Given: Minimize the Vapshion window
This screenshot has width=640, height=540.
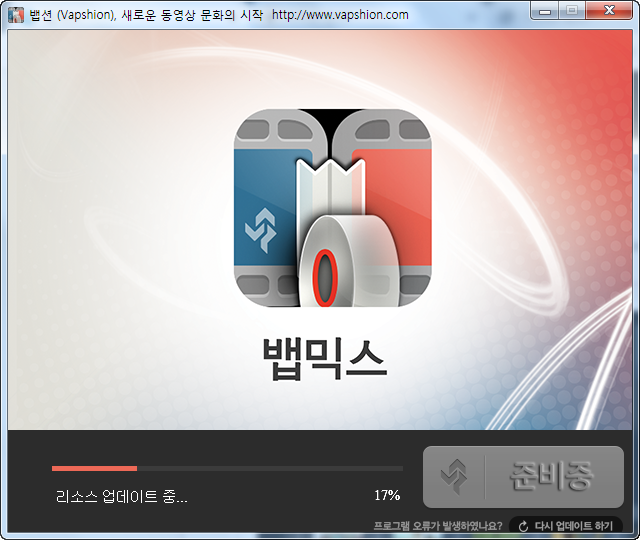Looking at the screenshot, I should point(544,11).
